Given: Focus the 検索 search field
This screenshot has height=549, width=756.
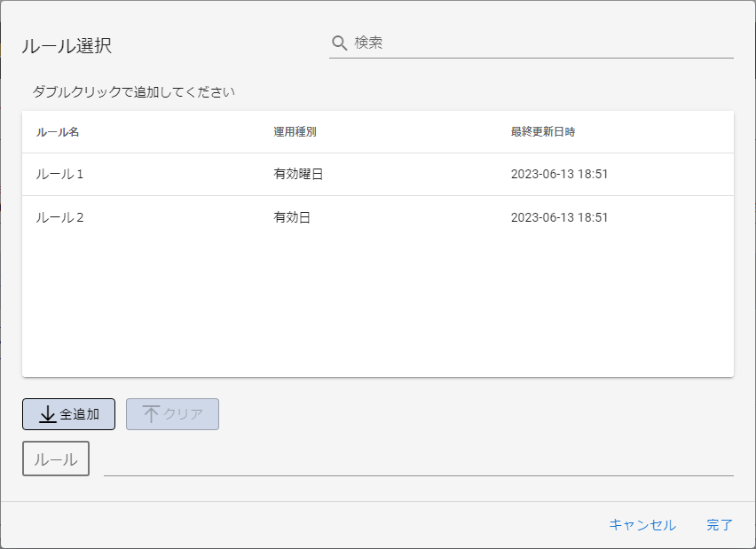Looking at the screenshot, I should point(541,43).
